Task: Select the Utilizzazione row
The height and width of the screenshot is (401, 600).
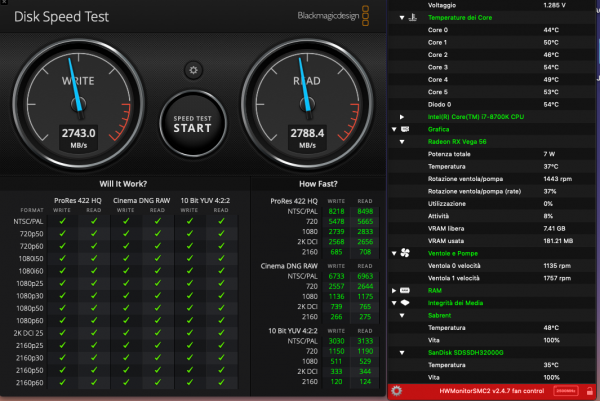Action: pyautogui.click(x=492, y=204)
